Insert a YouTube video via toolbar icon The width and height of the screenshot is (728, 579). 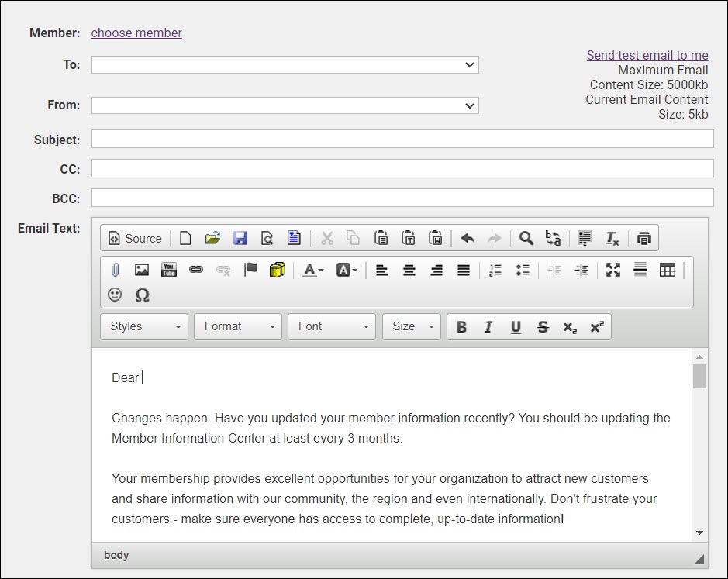(169, 270)
